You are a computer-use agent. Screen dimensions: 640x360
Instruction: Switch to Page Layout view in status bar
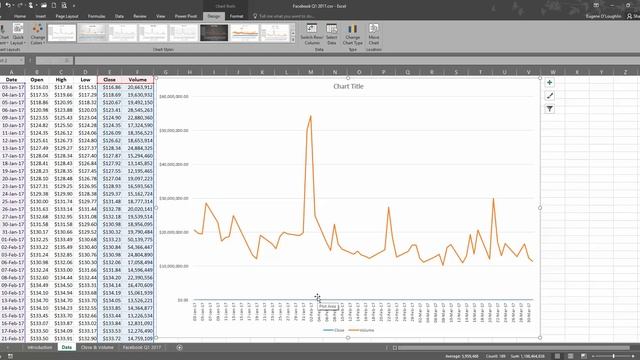pyautogui.click(x=570, y=356)
